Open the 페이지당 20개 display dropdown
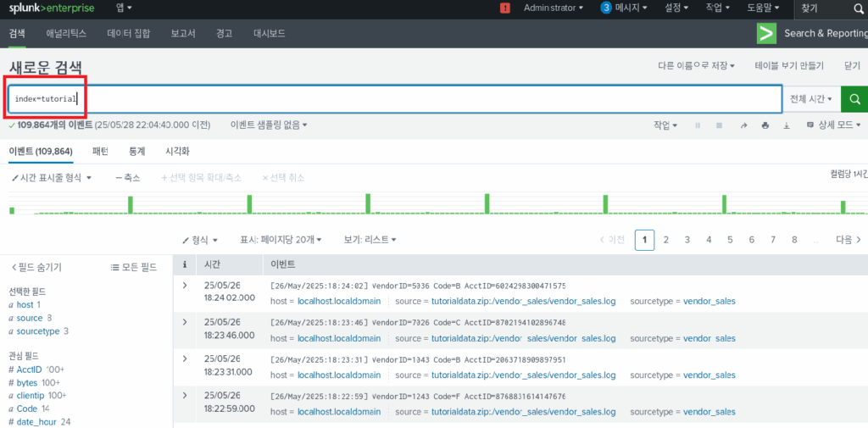The height and width of the screenshot is (428, 868). (281, 240)
